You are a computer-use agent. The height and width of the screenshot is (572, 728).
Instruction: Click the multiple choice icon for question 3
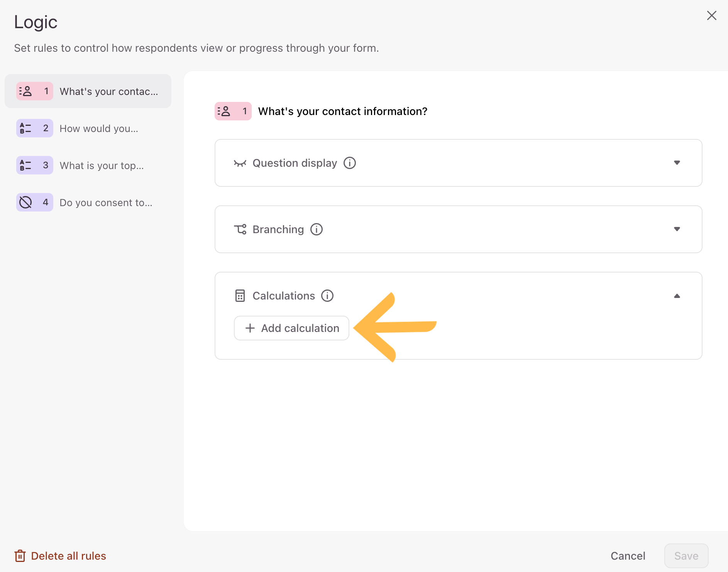(25, 165)
